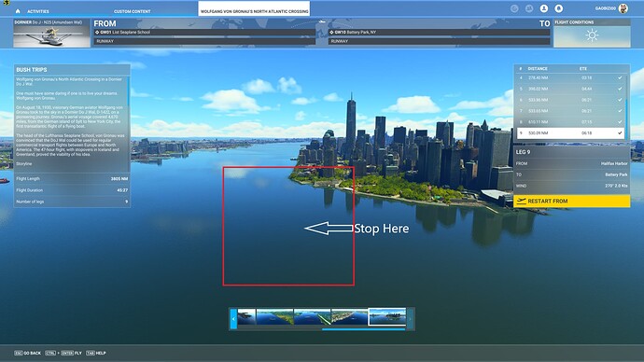Click the dimmed clock icon in the top bar
Image resolution: width=644 pixels, height=362 pixels.
click(514, 8)
